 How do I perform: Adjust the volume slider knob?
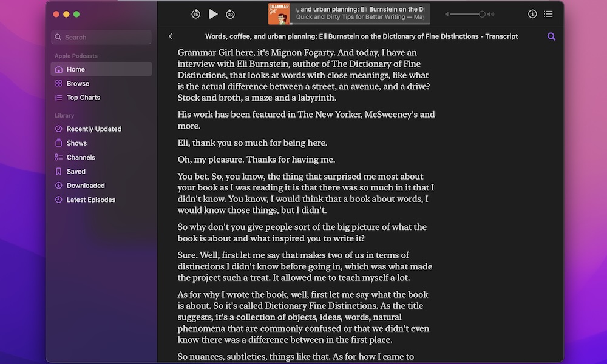(482, 15)
